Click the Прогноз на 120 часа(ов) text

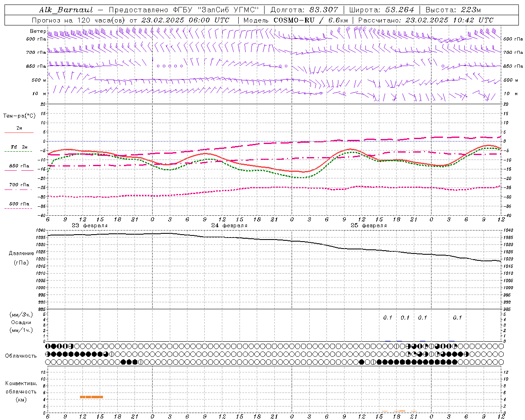[79, 20]
